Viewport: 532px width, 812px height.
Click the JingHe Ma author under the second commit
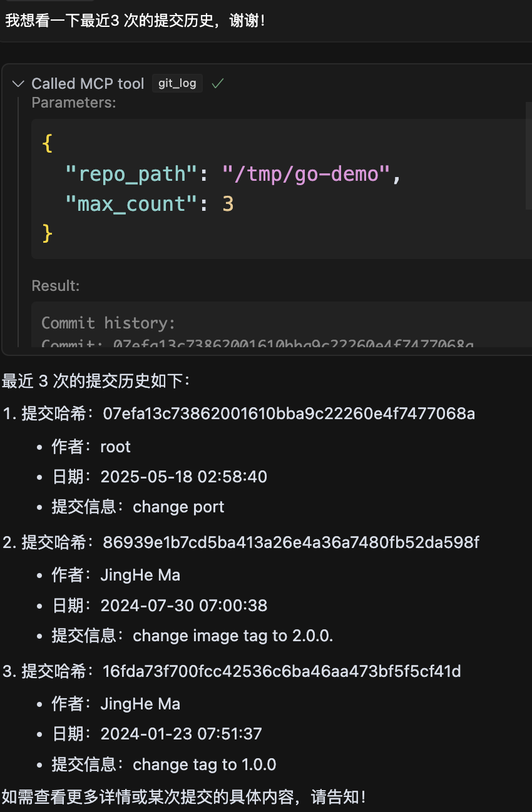[140, 575]
